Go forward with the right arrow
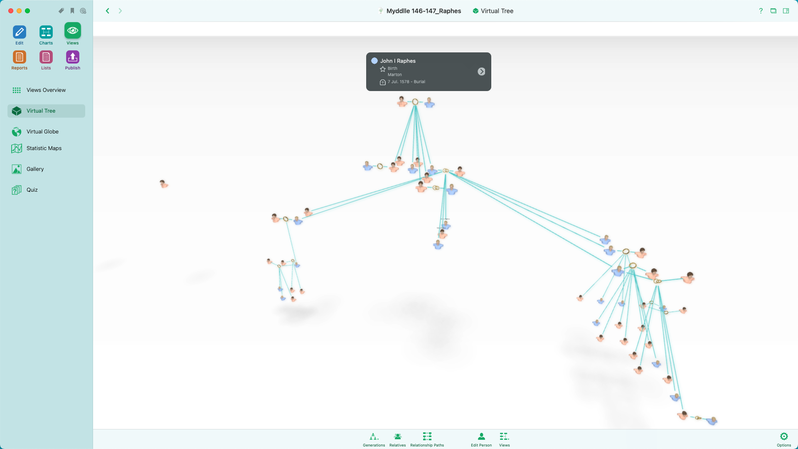Screen dimensions: 798x449 click(x=120, y=11)
